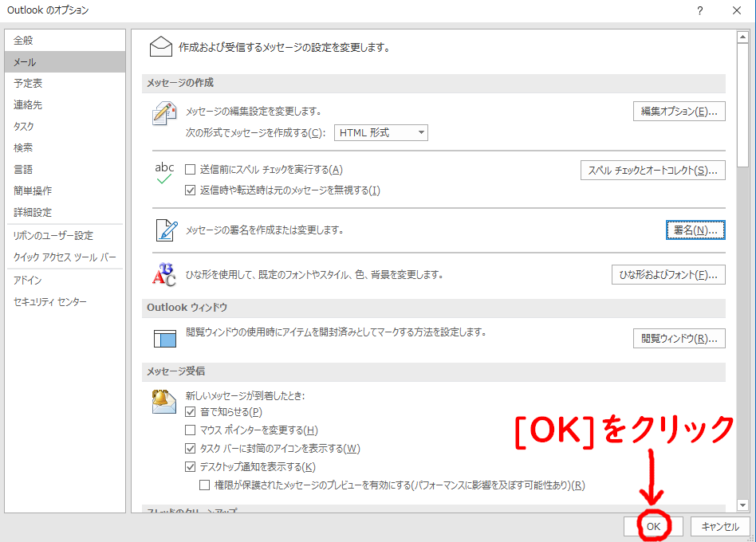Open 言語 options category
This screenshot has width=756, height=542.
[65, 170]
